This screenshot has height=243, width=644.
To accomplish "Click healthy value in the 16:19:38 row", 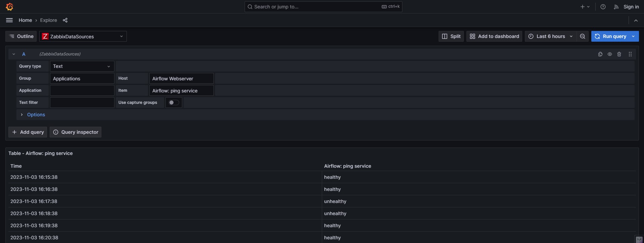I will pos(333,226).
